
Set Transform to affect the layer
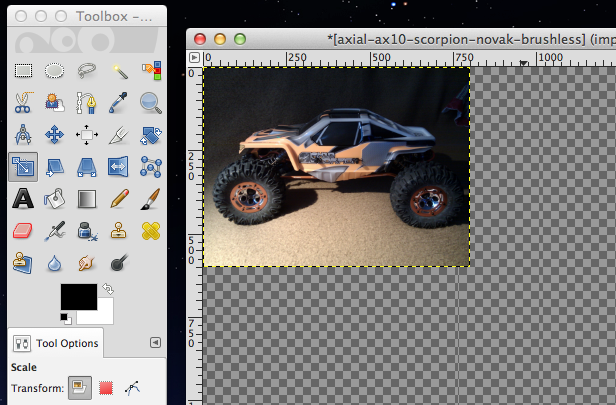[x=80, y=389]
